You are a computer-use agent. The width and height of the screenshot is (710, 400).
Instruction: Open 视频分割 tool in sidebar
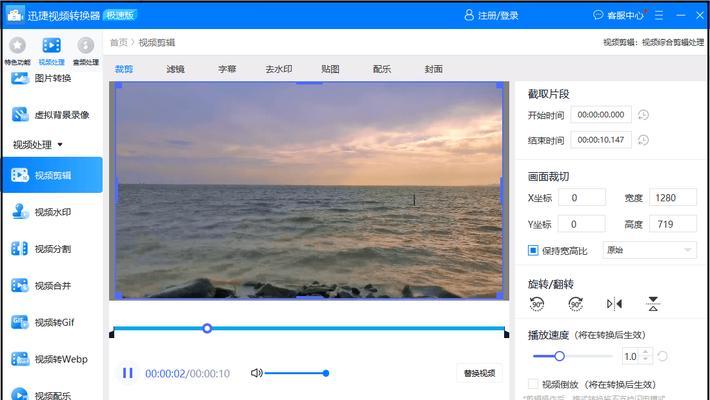coord(42,249)
